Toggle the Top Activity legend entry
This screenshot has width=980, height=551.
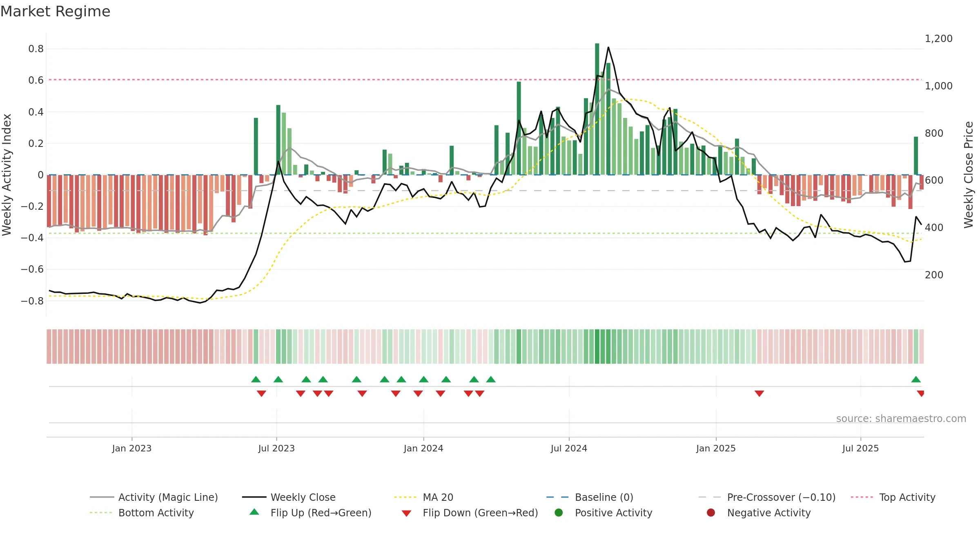click(x=893, y=497)
